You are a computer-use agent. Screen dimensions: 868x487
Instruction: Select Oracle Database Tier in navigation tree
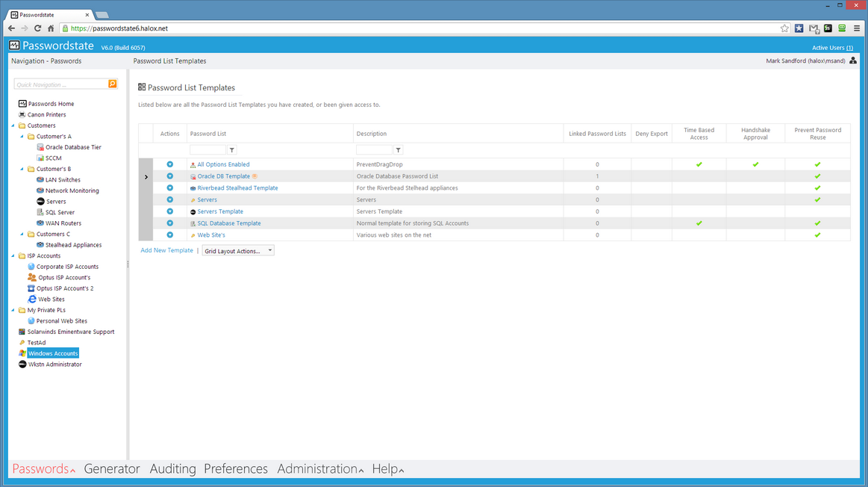pos(73,147)
